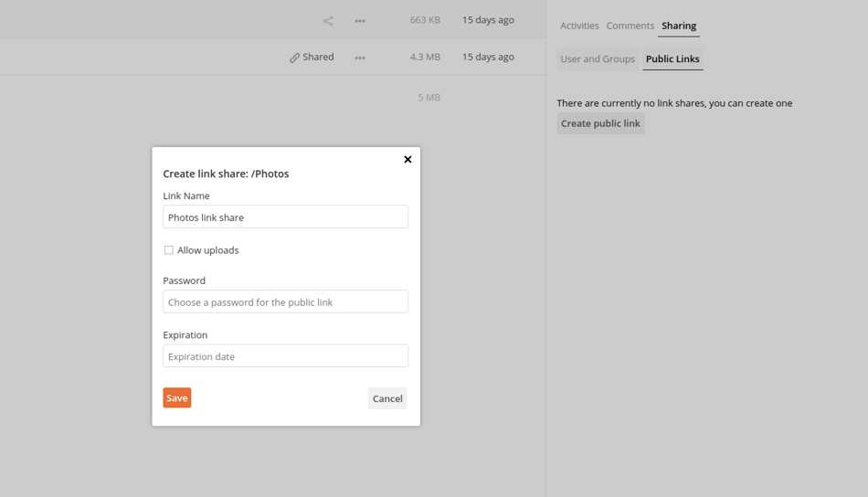
Task: Select the Public Links tab
Action: point(672,58)
